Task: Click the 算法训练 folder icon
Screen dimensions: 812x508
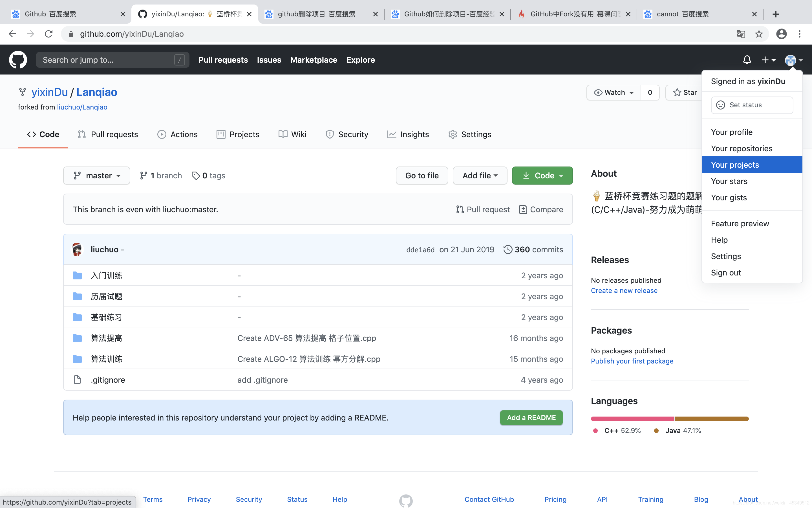Action: pos(77,359)
